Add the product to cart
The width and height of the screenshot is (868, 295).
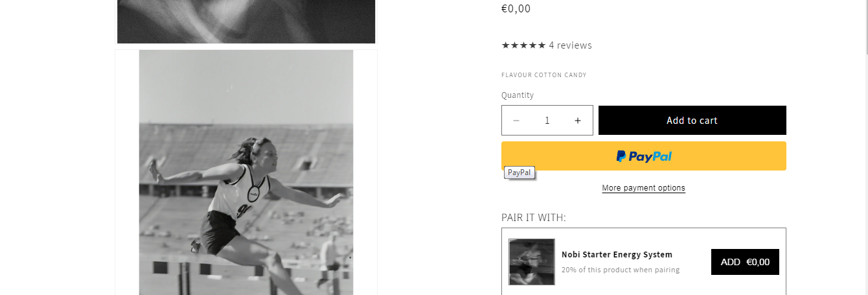tap(692, 121)
